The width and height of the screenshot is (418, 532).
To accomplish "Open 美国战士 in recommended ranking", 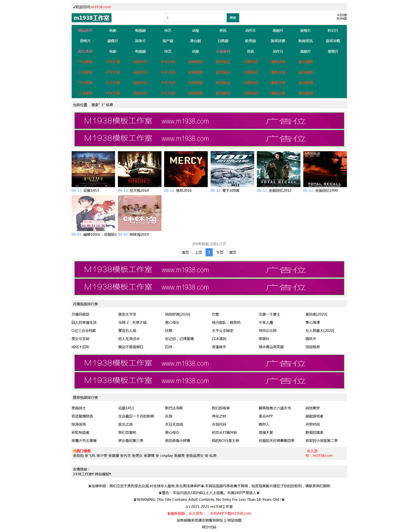I will click(x=79, y=408).
